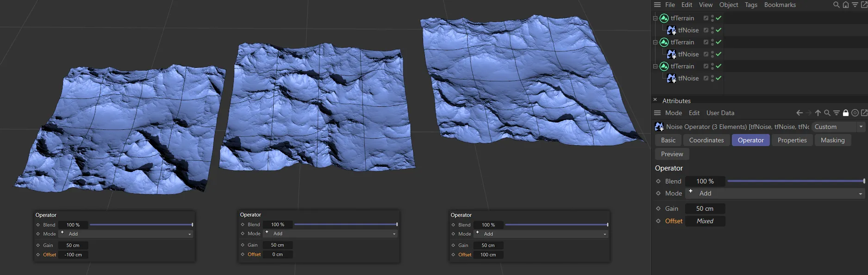Open the Bookmarks menu
The image size is (868, 275).
(780, 5)
